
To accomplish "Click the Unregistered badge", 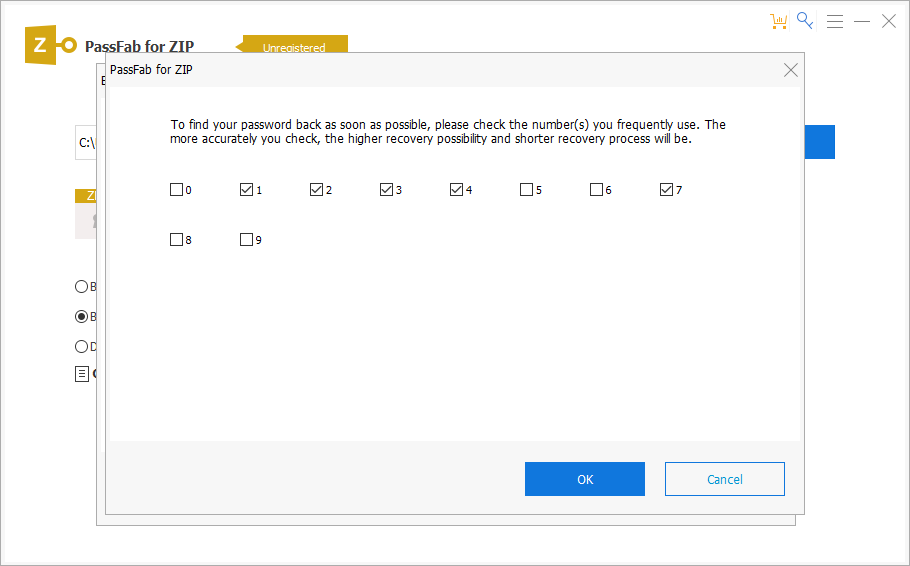I will [x=292, y=44].
